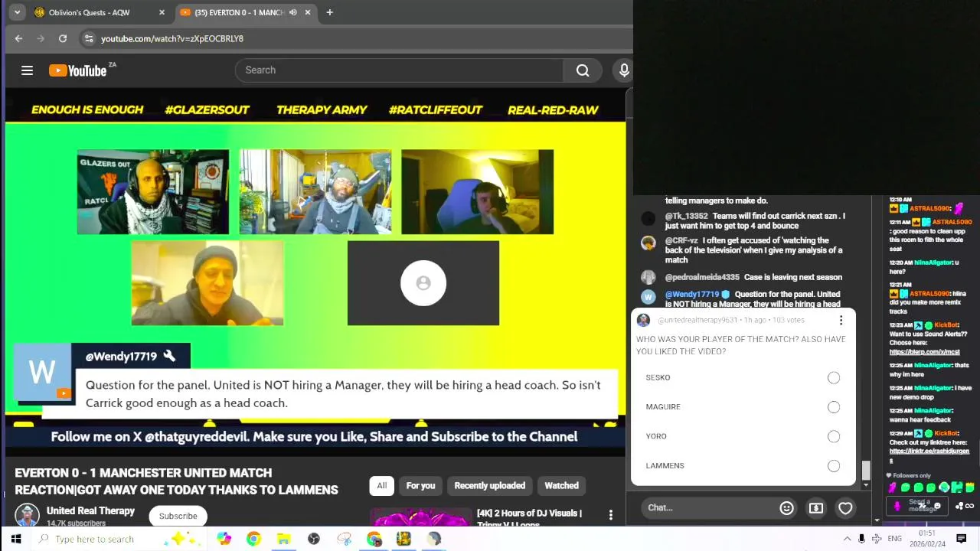Screen dimensions: 980x551
Task: Open the emoji picker in YouTube chat
Action: click(786, 507)
